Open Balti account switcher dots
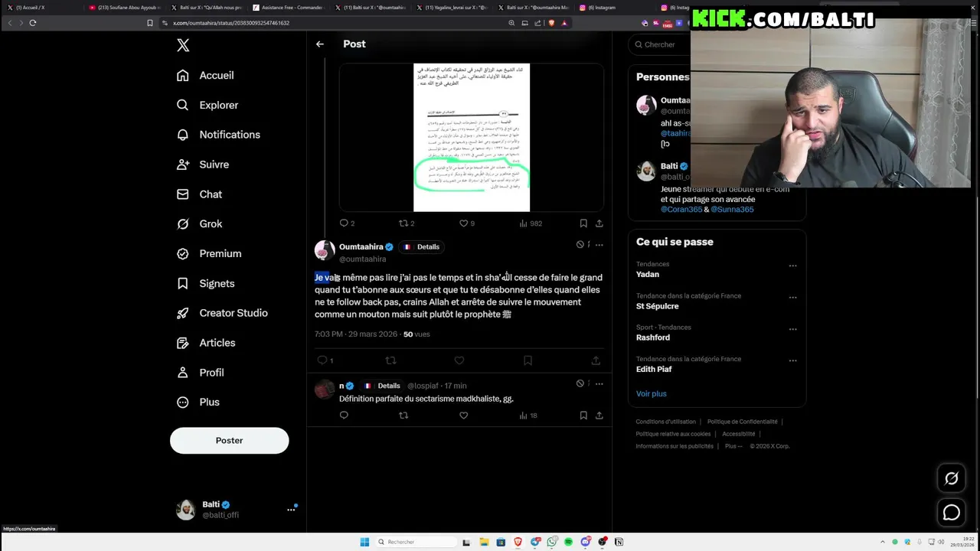 [291, 509]
